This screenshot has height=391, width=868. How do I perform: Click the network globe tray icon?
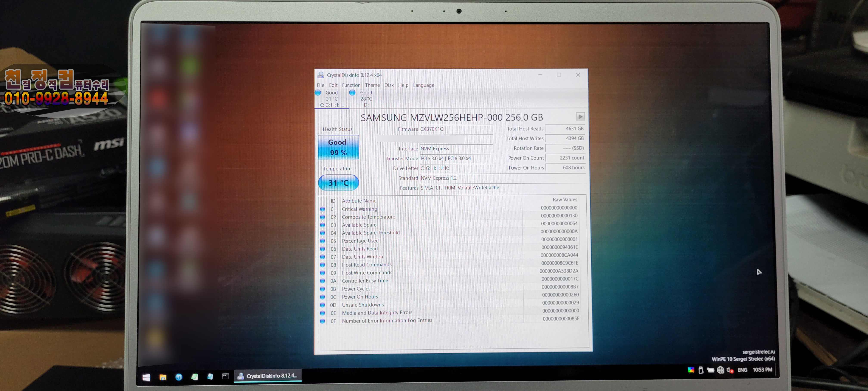[720, 370]
